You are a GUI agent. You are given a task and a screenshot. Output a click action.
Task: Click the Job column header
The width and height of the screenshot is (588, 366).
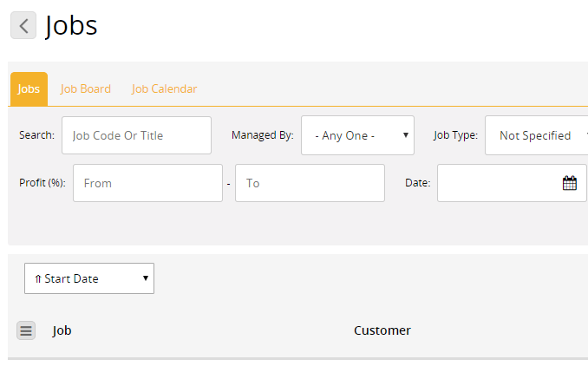(x=62, y=330)
